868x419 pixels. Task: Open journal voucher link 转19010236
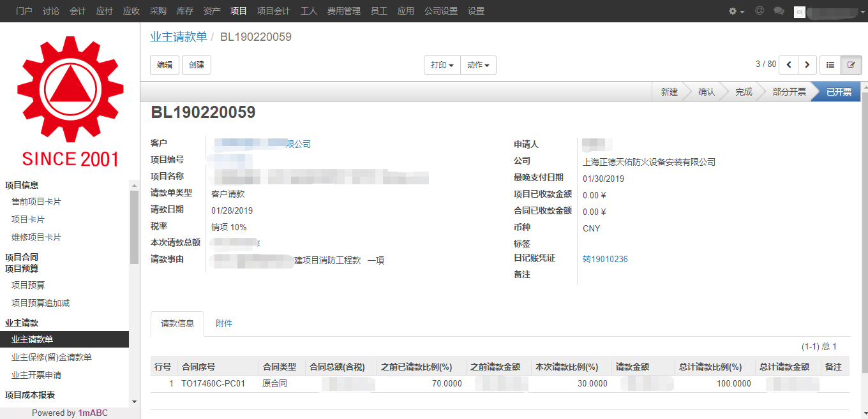click(605, 259)
